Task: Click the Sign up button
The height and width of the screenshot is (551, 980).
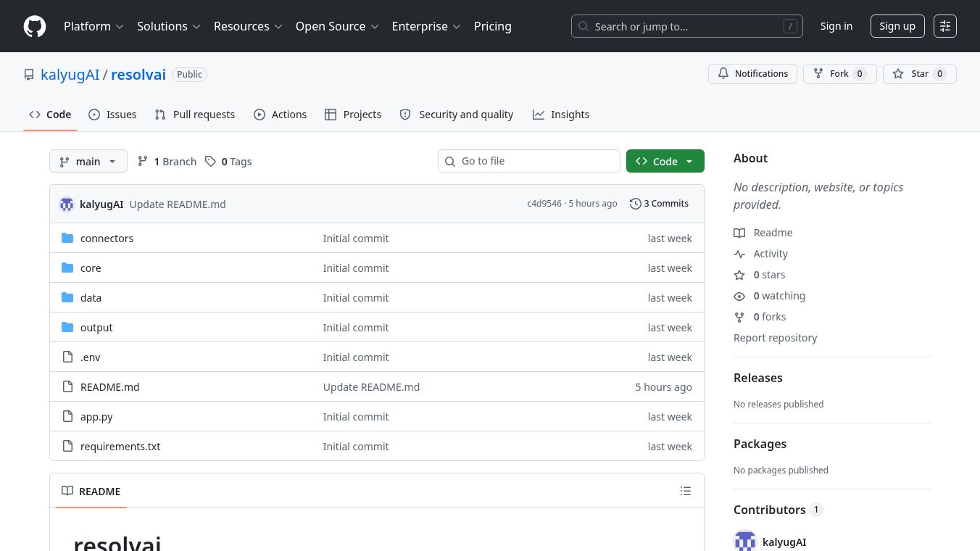Action: coord(897,26)
